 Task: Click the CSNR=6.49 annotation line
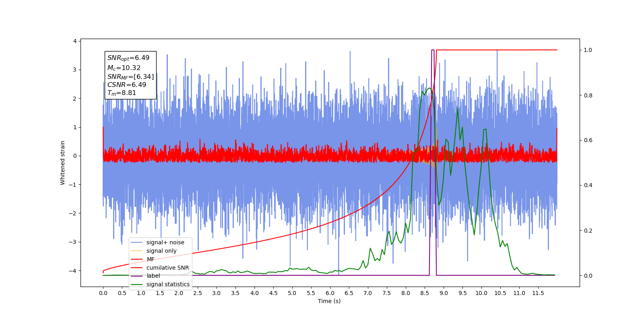[126, 85]
